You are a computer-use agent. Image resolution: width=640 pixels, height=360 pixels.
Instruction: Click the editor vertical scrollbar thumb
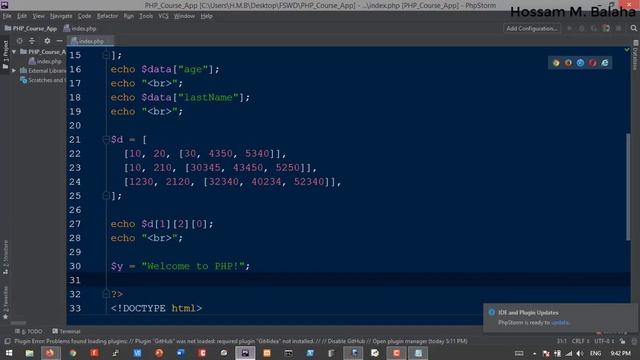click(x=628, y=187)
